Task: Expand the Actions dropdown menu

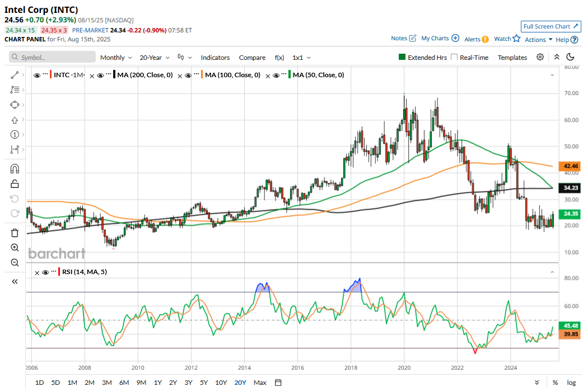Action: 539,39
